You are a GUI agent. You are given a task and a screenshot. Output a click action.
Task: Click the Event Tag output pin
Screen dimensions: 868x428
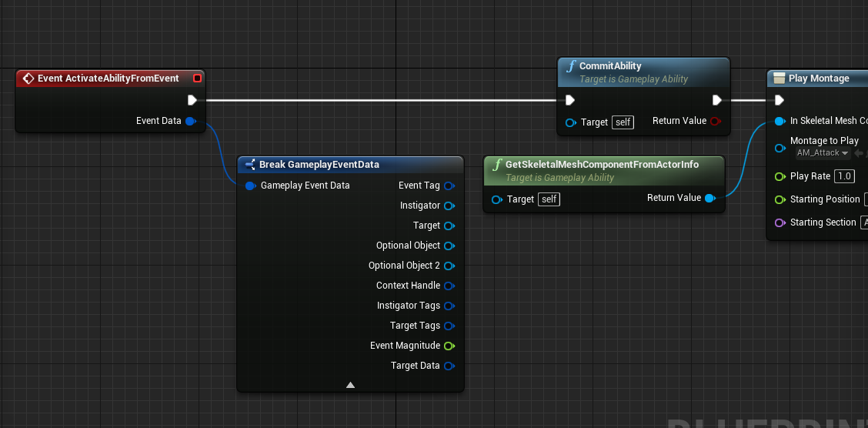(449, 186)
